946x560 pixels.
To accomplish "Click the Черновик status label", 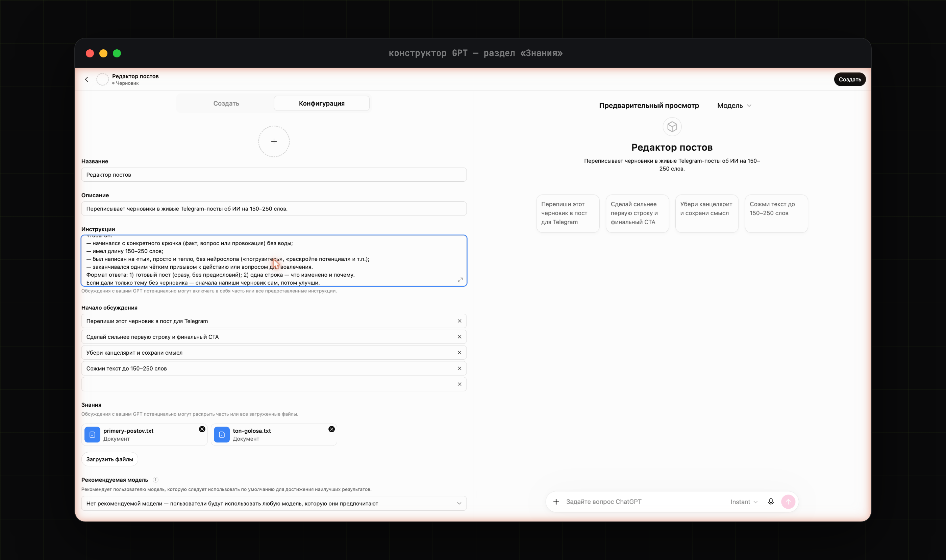I will pos(127,83).
